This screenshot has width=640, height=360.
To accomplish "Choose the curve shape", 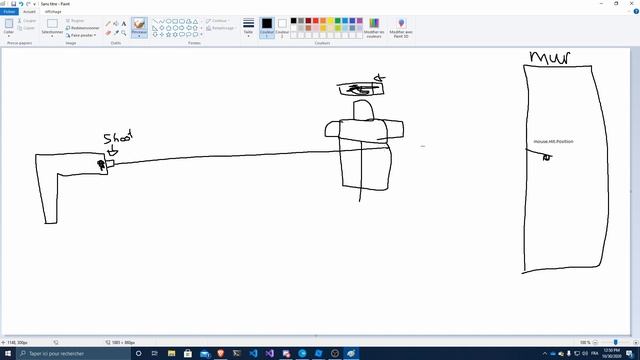I will tap(162, 21).
